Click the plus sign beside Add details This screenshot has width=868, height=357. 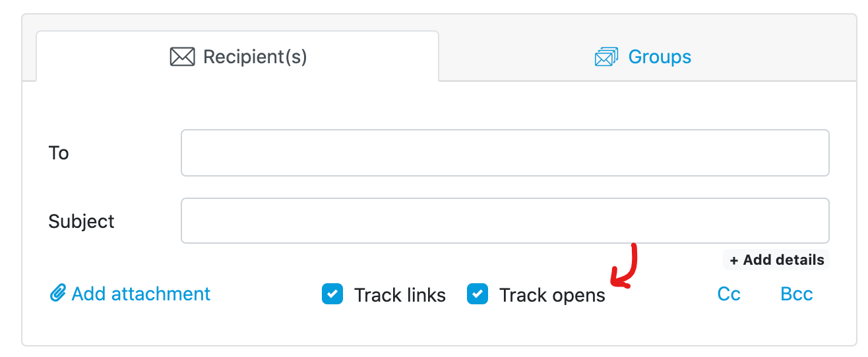733,260
